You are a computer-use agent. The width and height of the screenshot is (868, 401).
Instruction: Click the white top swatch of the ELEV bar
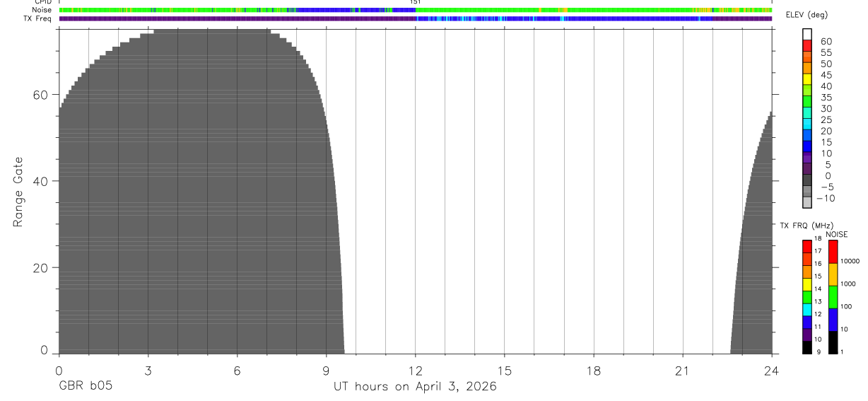coord(807,34)
